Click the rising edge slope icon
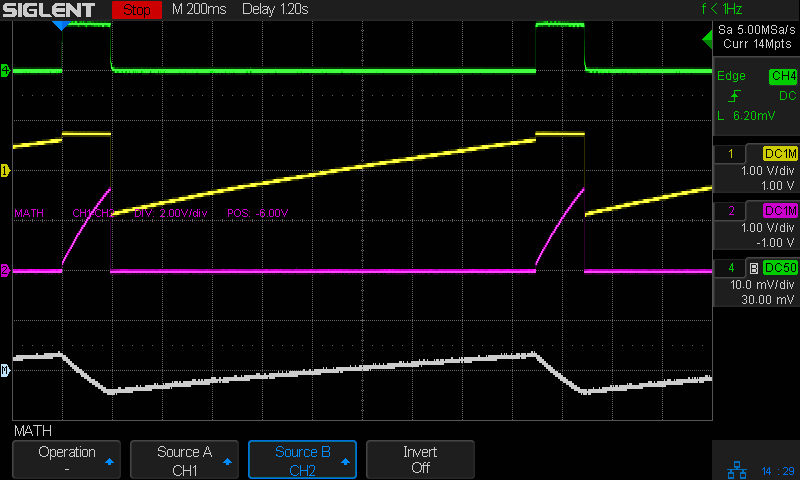 coord(735,96)
